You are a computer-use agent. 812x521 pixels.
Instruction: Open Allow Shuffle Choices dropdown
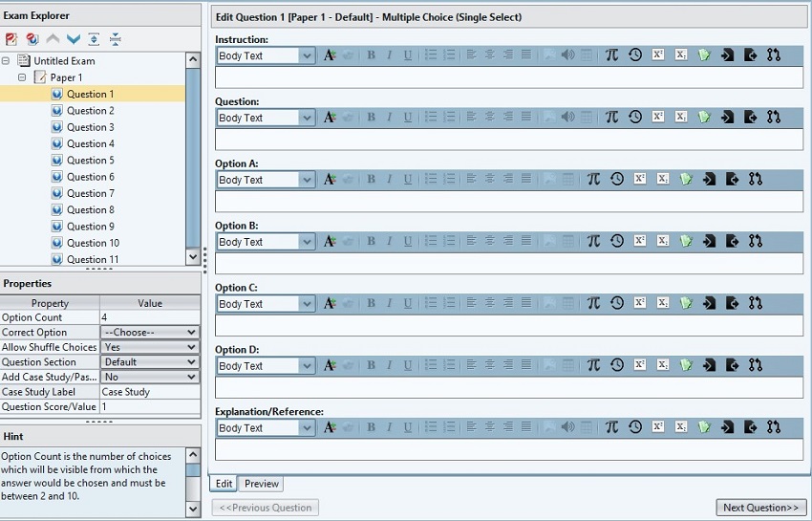pyautogui.click(x=150, y=347)
